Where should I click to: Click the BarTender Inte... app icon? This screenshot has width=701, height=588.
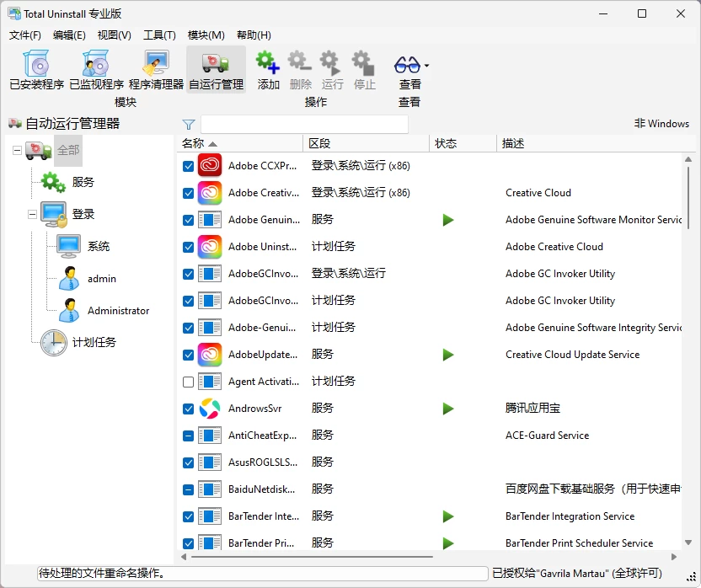(210, 516)
